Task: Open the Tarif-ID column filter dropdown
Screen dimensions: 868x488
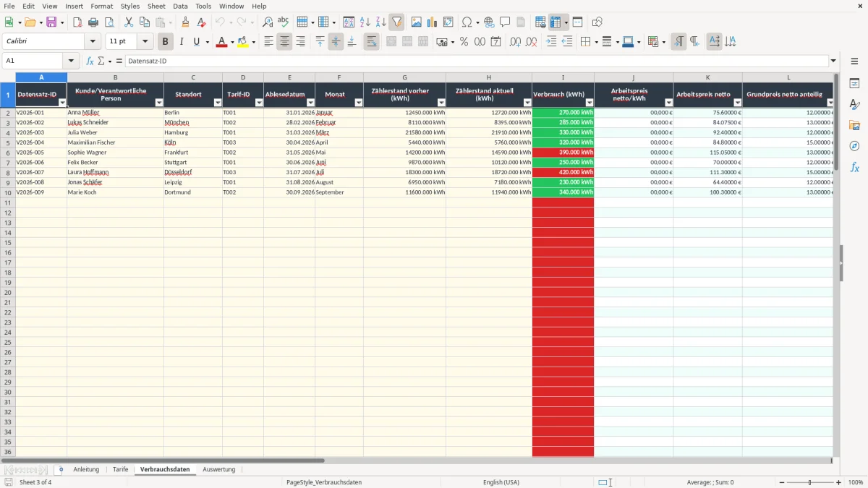Action: 259,103
